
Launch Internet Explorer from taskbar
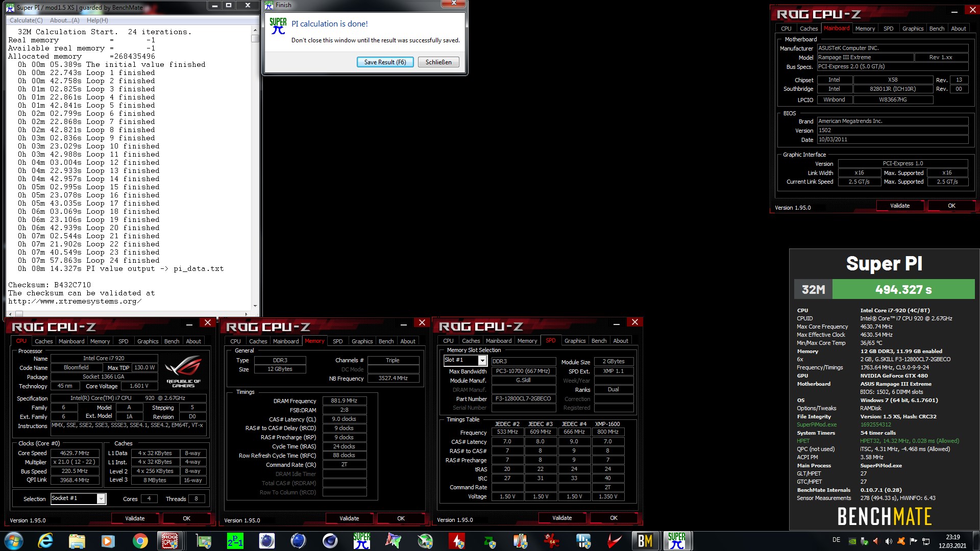pyautogui.click(x=46, y=541)
